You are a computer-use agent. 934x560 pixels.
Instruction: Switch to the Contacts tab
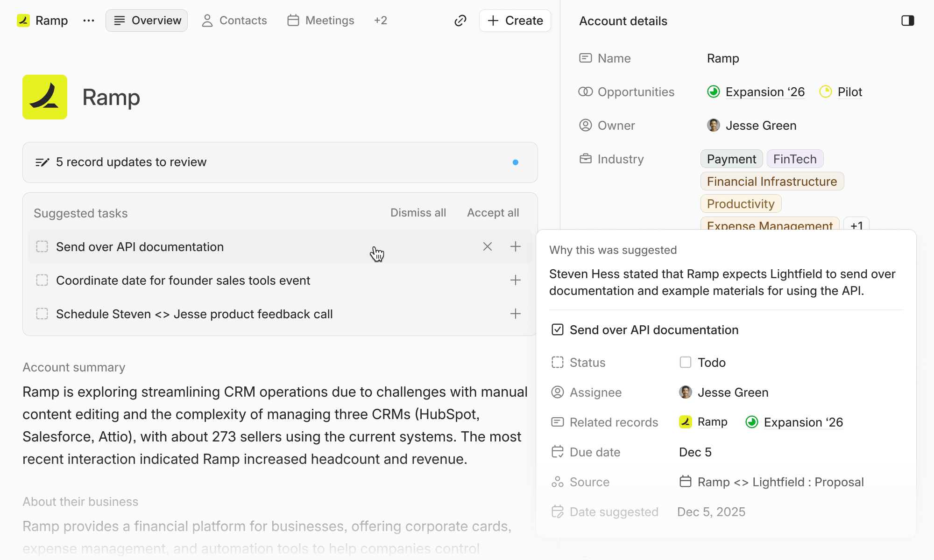tap(234, 21)
